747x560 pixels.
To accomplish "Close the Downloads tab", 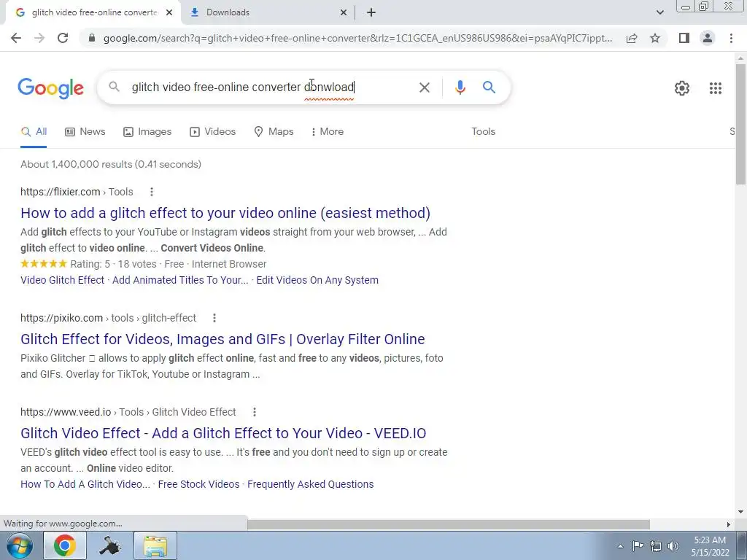I will point(344,13).
